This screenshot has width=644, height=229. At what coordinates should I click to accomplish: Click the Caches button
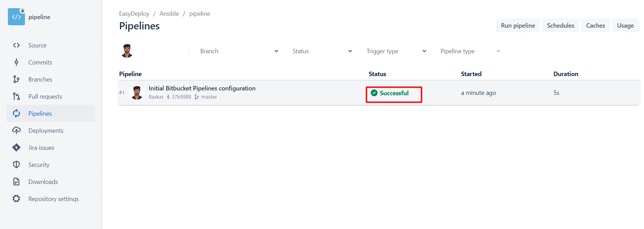click(x=595, y=26)
